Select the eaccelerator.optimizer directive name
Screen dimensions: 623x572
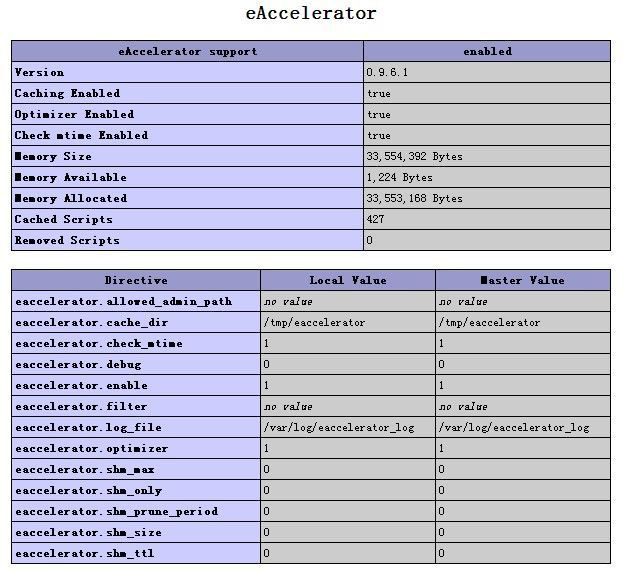(91, 449)
